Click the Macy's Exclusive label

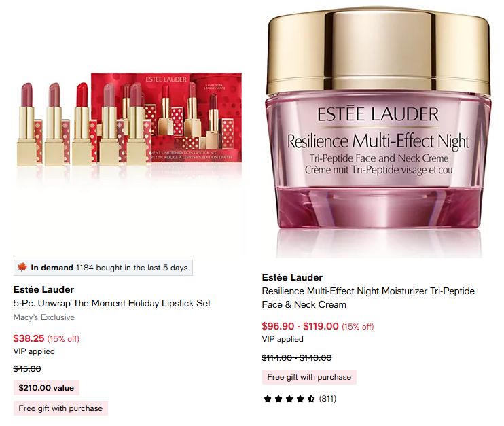43,317
